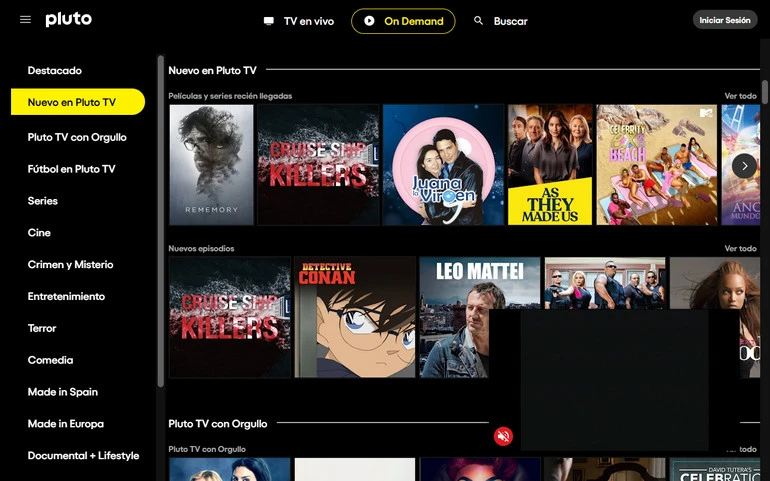The width and height of the screenshot is (770, 481).
Task: Switch to TV en vivo
Action: coord(299,21)
